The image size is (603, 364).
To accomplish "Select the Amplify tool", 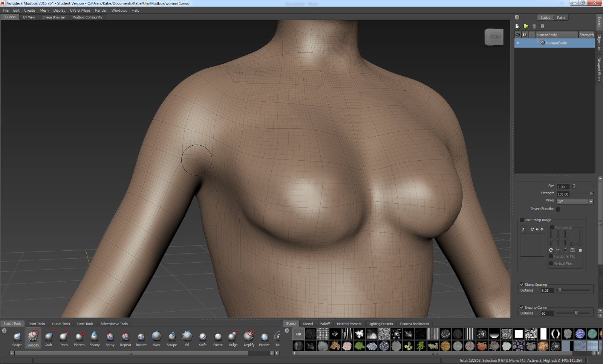I will [x=249, y=338].
